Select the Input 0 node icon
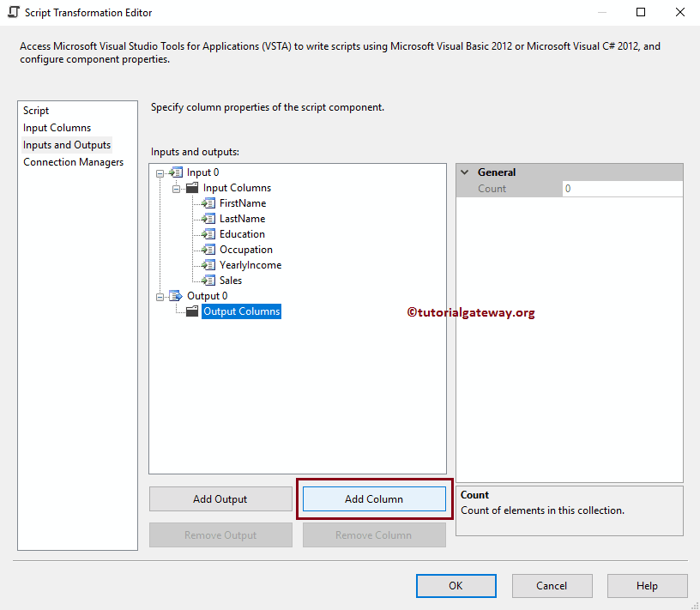Viewport: 700px width, 610px height. coord(176,172)
